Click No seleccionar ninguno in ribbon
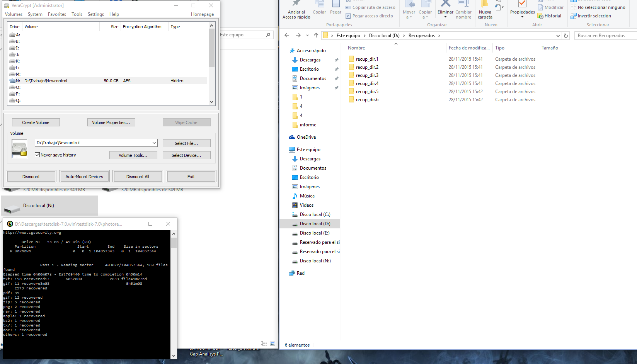 pos(598,7)
